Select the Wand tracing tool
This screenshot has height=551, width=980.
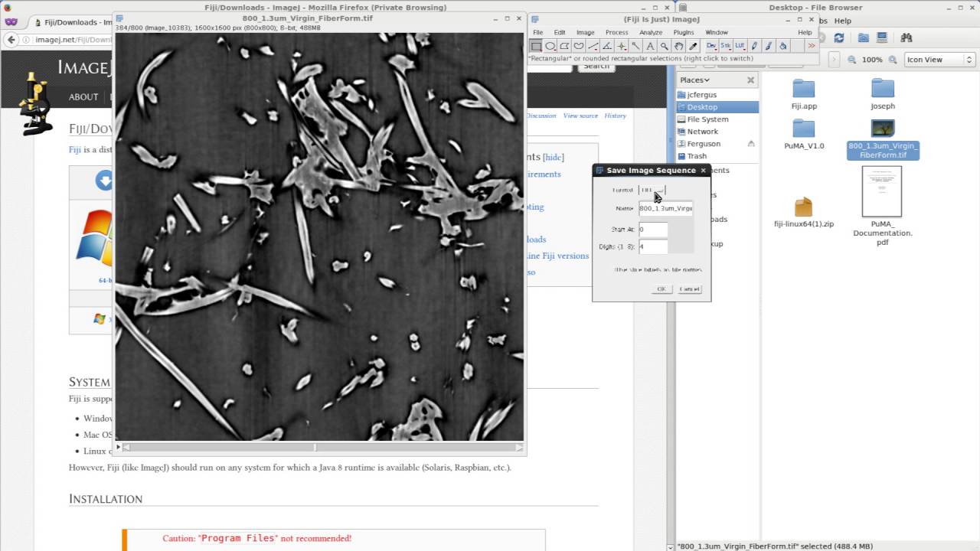click(635, 46)
